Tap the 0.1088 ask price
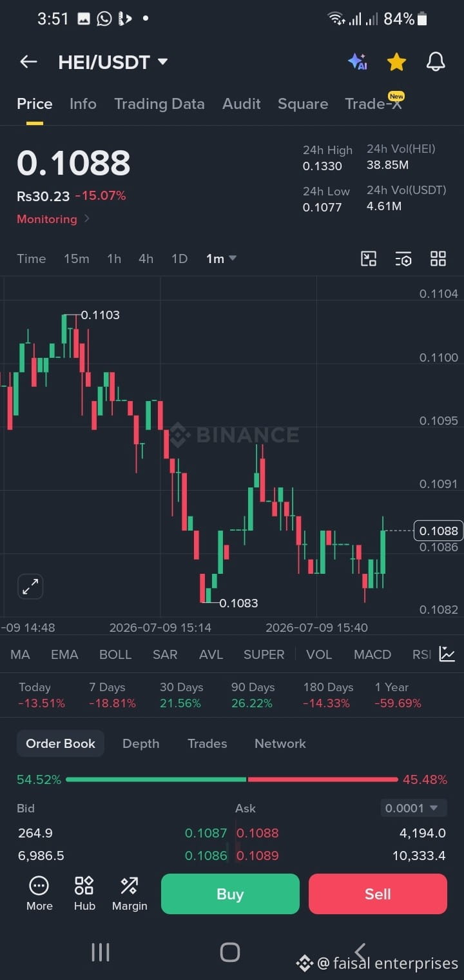 point(258,833)
